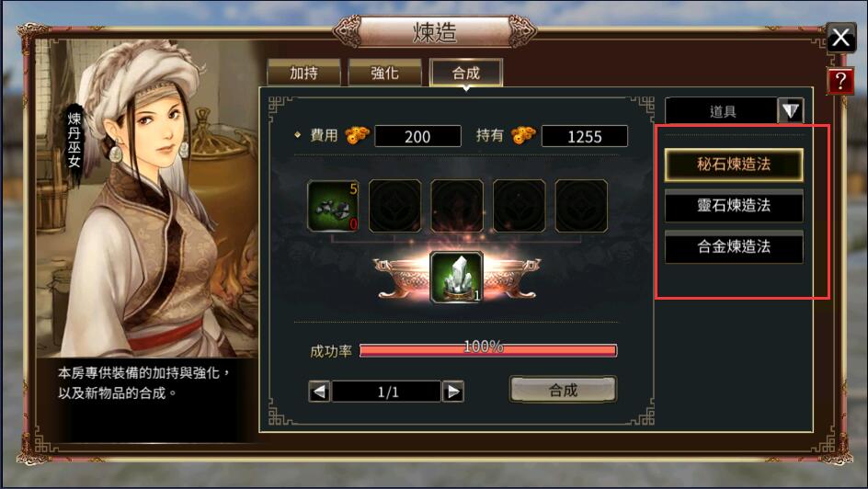The height and width of the screenshot is (489, 868).
Task: Open the 道具 category combo box
Action: (x=734, y=110)
